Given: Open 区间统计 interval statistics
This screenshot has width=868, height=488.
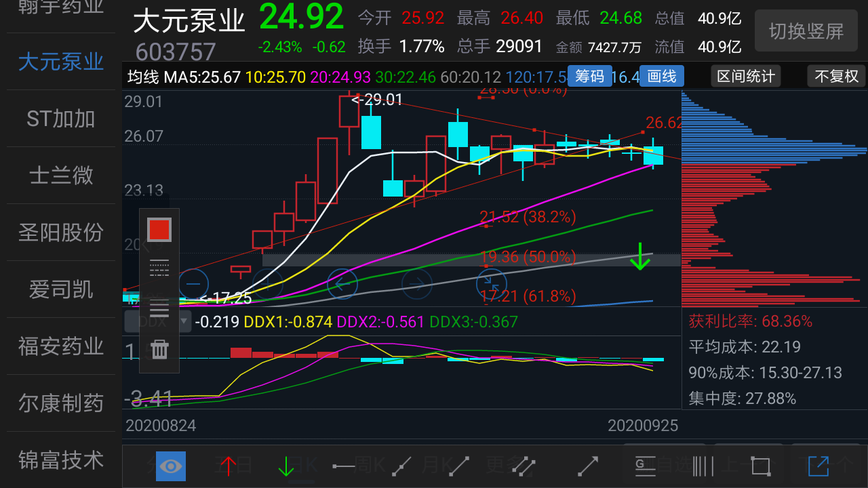Looking at the screenshot, I should [746, 76].
